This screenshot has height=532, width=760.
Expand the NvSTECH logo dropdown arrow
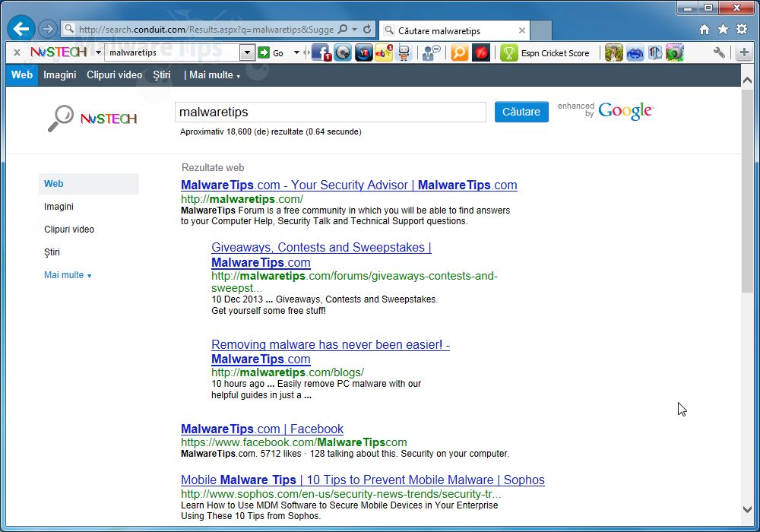pyautogui.click(x=98, y=52)
